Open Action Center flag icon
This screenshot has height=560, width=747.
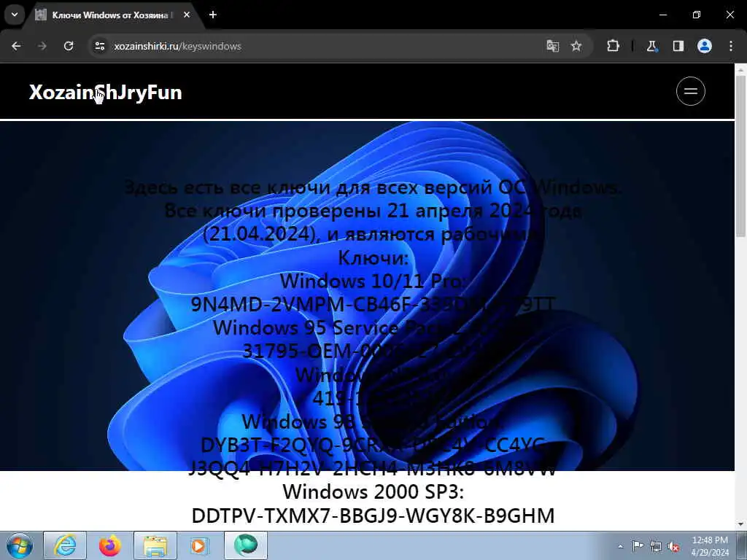click(638, 546)
